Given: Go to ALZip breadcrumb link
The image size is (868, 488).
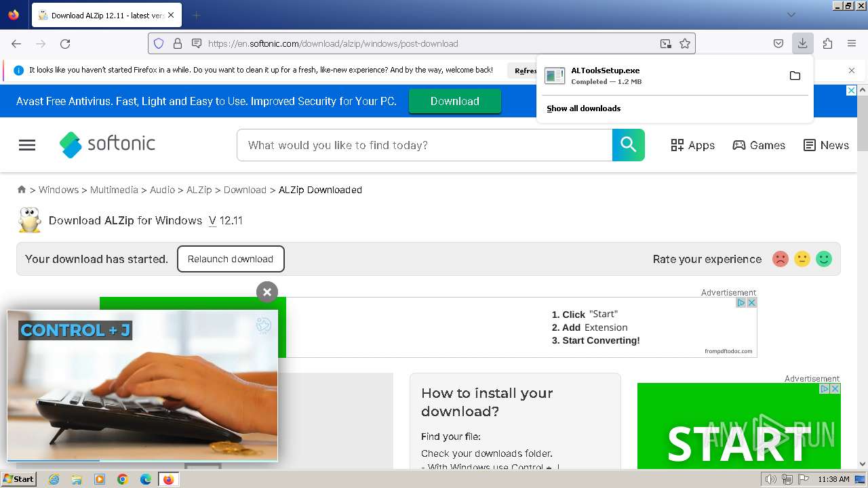Looking at the screenshot, I should click(199, 190).
